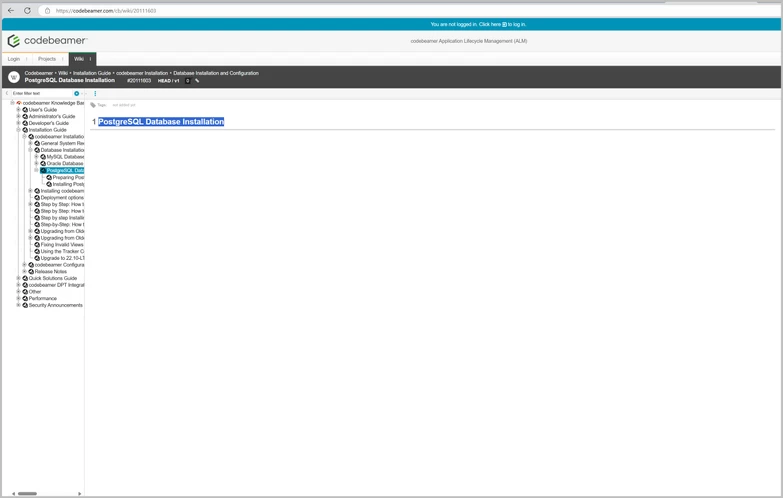783x498 pixels.
Task: Click the root icon of codebeamer Knowledge Base
Action: coord(19,103)
